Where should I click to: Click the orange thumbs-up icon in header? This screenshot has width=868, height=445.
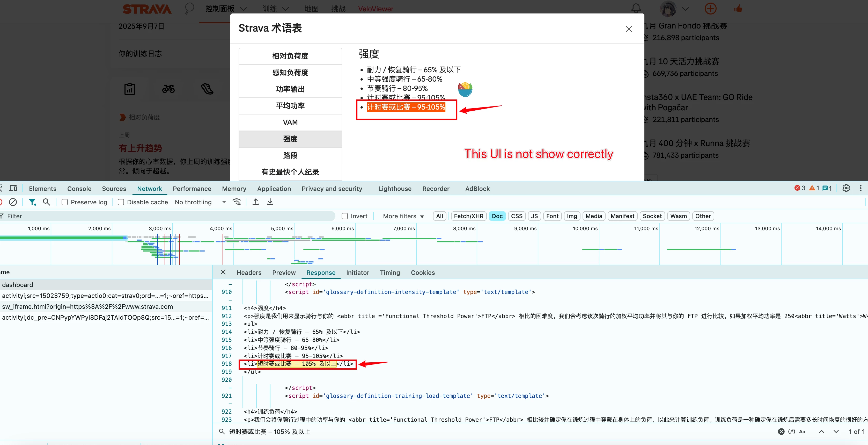coord(738,9)
